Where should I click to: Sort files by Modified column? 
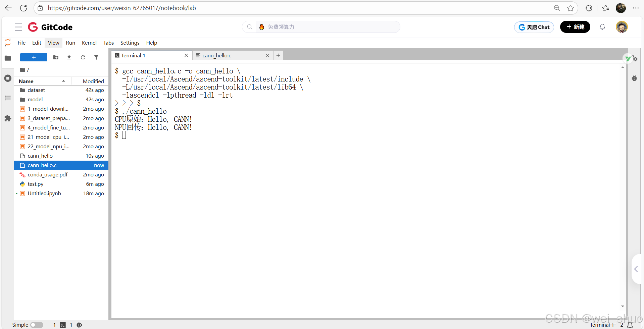click(90, 81)
